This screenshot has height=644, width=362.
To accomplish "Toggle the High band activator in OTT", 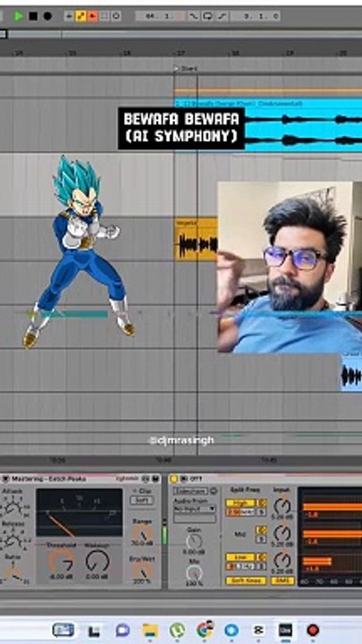I will click(240, 503).
